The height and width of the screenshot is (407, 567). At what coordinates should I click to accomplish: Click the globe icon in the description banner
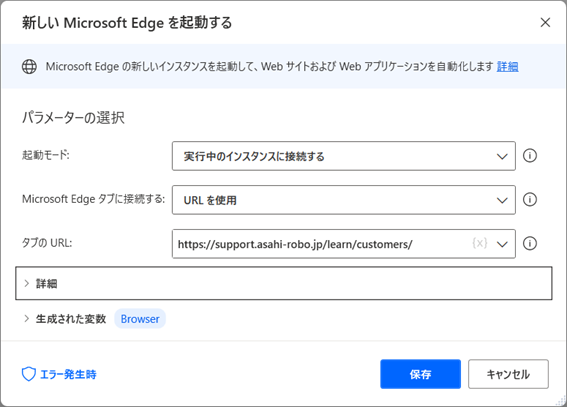[29, 67]
